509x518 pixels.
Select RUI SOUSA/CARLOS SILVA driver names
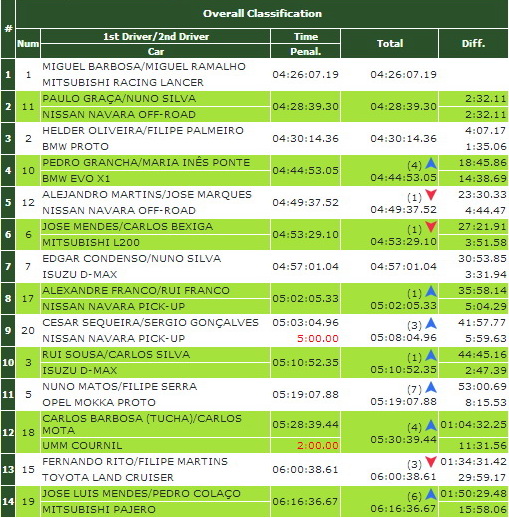point(116,354)
